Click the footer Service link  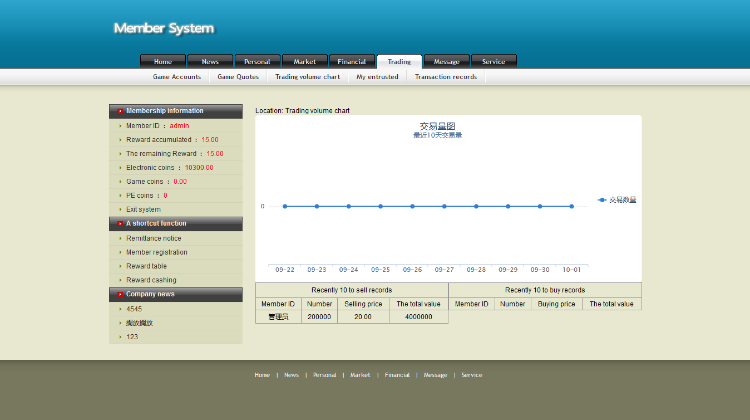pos(472,375)
